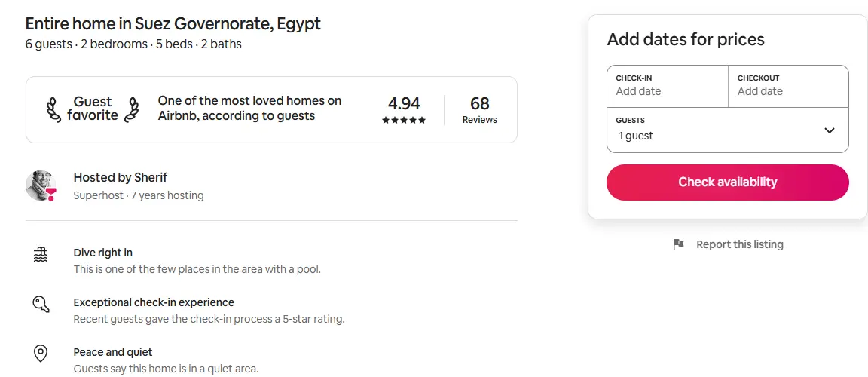
Task: Expand the guests dropdown chevron
Action: (830, 130)
